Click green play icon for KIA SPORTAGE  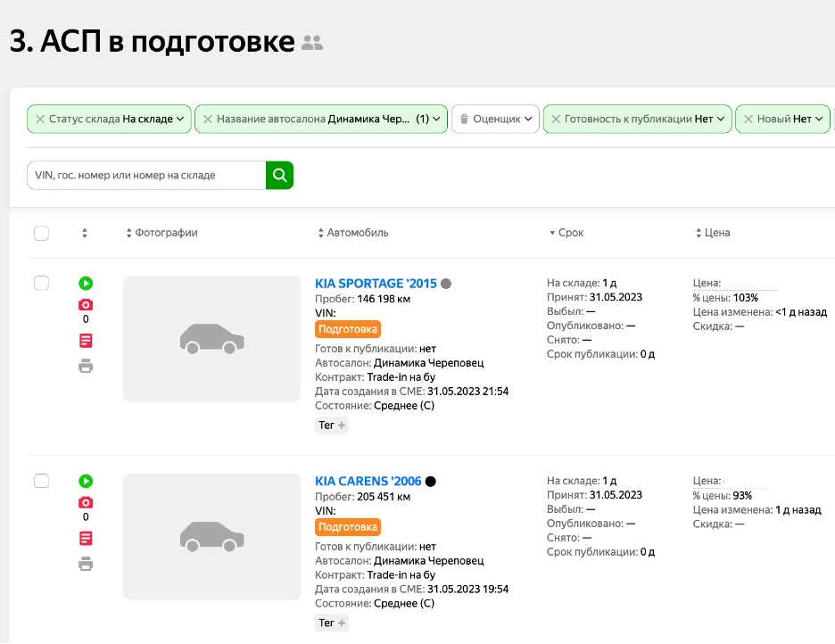pyautogui.click(x=86, y=284)
